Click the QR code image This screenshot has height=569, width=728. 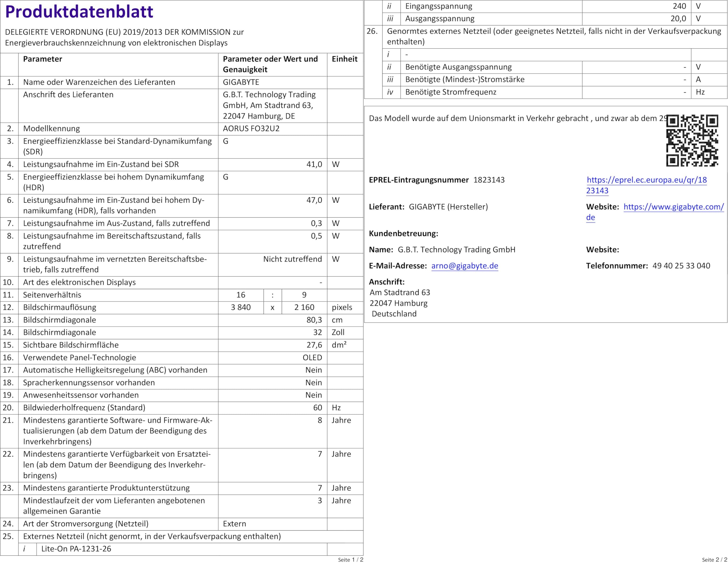click(692, 141)
